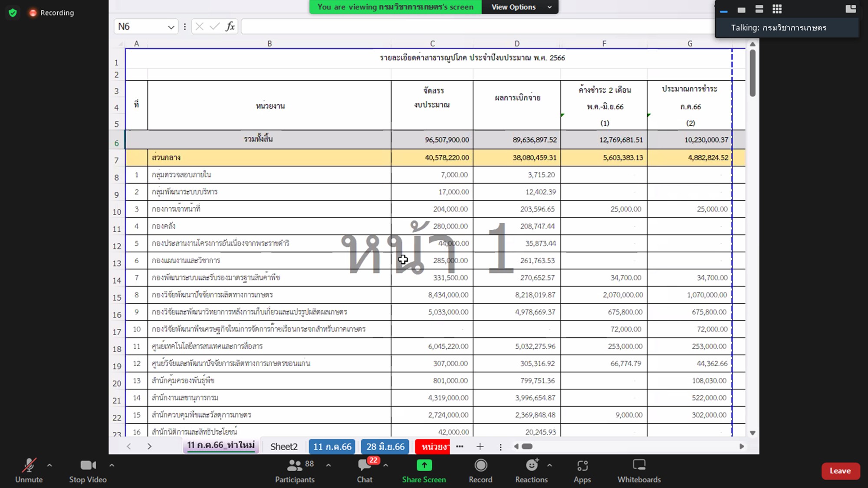Click the sheet tab bar options dots
868x488 pixels.
point(500,447)
